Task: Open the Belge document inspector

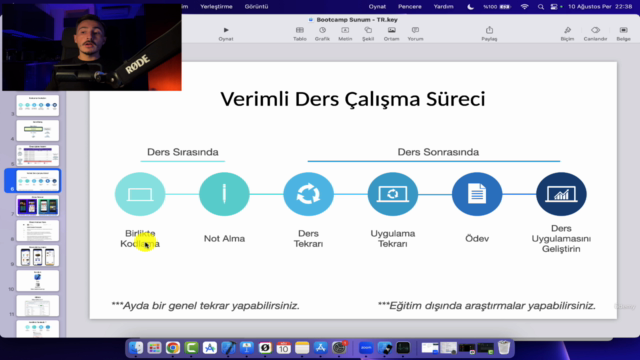Action: pos(623,34)
